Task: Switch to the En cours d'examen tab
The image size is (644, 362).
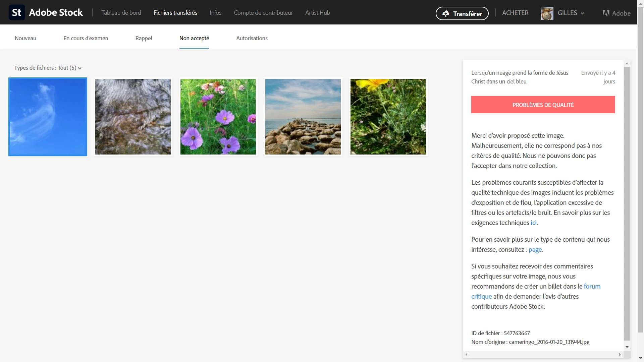Action: [x=86, y=39]
